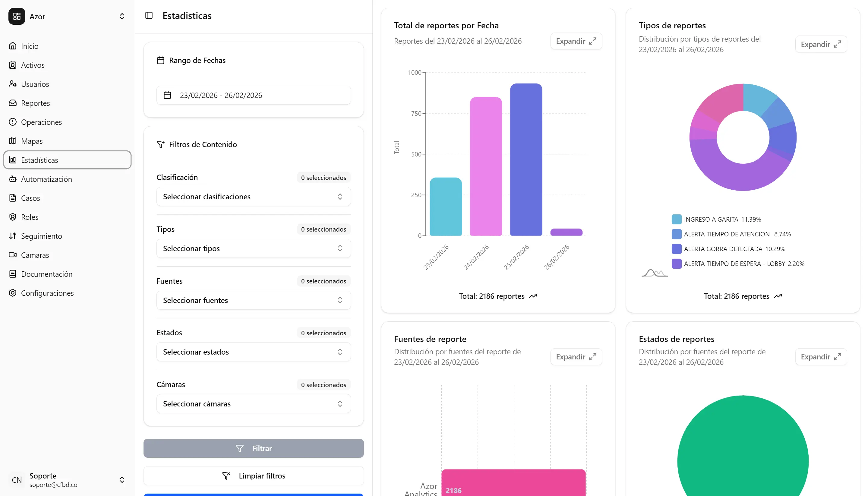Screen dimensions: 868x496
Task: Go to Reportes via its sidebar icon
Action: pos(13,103)
